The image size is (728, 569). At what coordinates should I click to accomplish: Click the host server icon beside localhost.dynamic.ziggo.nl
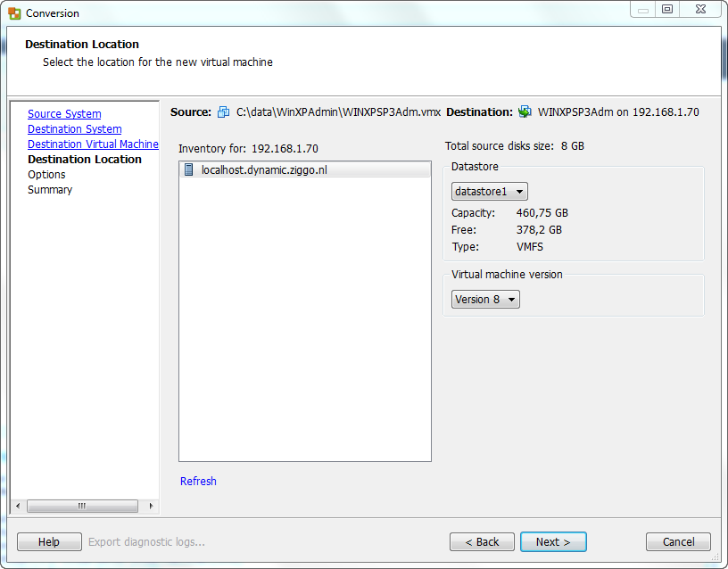tap(188, 169)
